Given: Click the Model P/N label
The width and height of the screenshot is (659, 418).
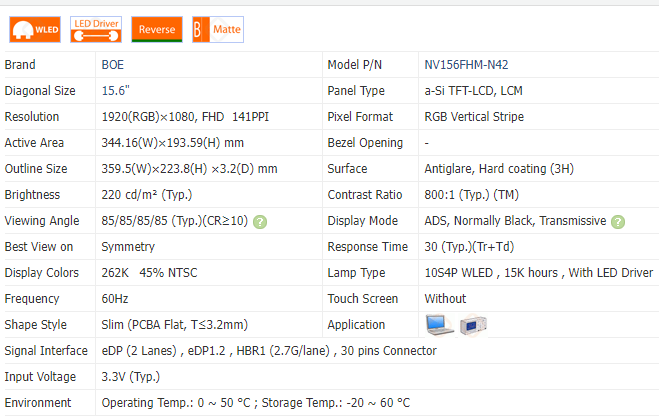Looking at the screenshot, I should pyautogui.click(x=355, y=65).
